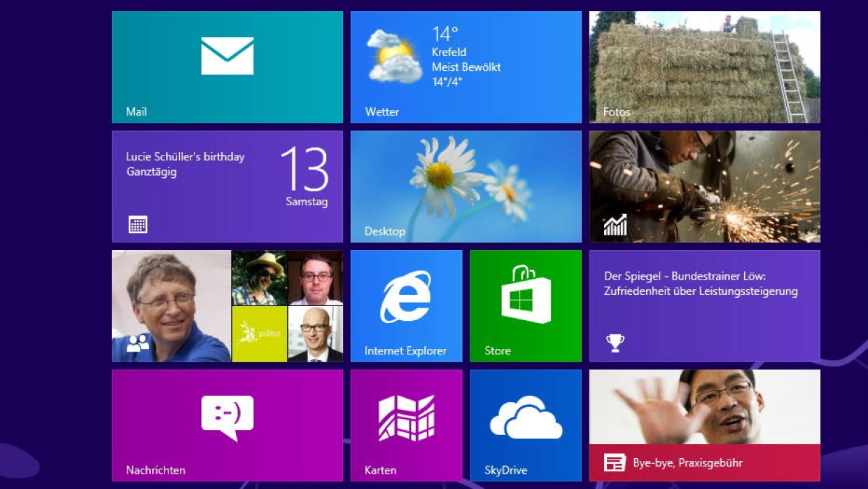The image size is (868, 489).
Task: Click the contact photo of man in straw hat
Action: pos(259,277)
